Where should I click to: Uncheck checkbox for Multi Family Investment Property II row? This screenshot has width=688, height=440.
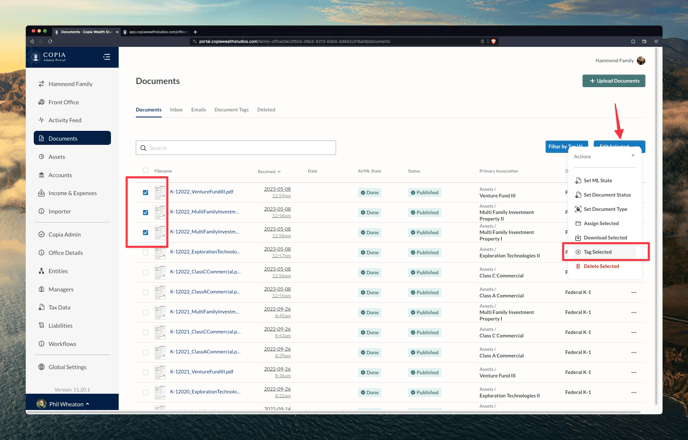(x=146, y=213)
